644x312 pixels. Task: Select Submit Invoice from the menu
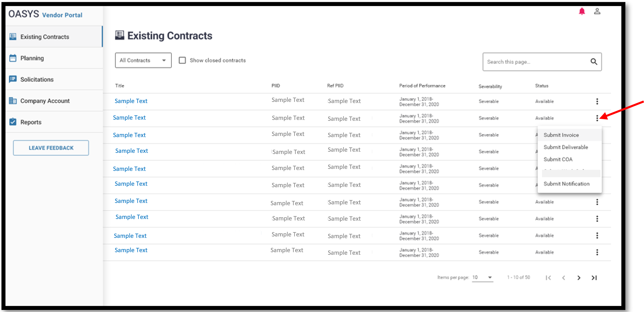coord(561,135)
